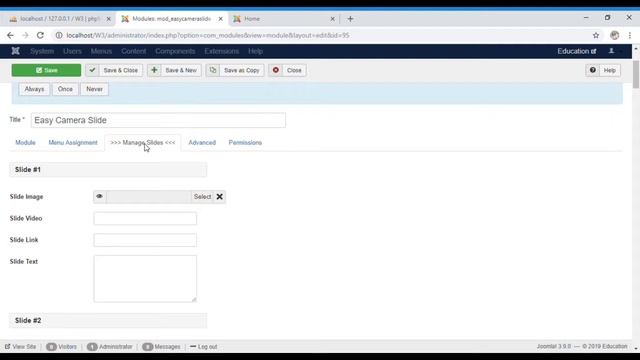This screenshot has width=640, height=360.
Task: Go back with browser back arrow
Action: click(10, 36)
